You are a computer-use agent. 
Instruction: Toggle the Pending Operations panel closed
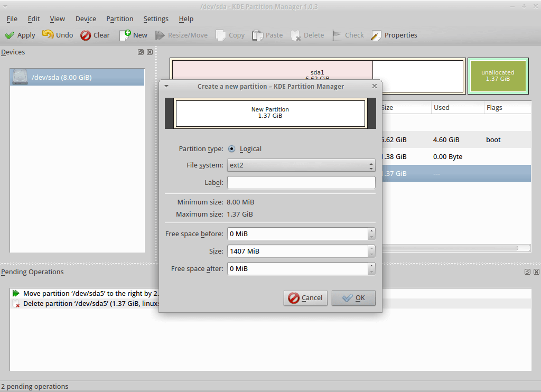pyautogui.click(x=536, y=272)
